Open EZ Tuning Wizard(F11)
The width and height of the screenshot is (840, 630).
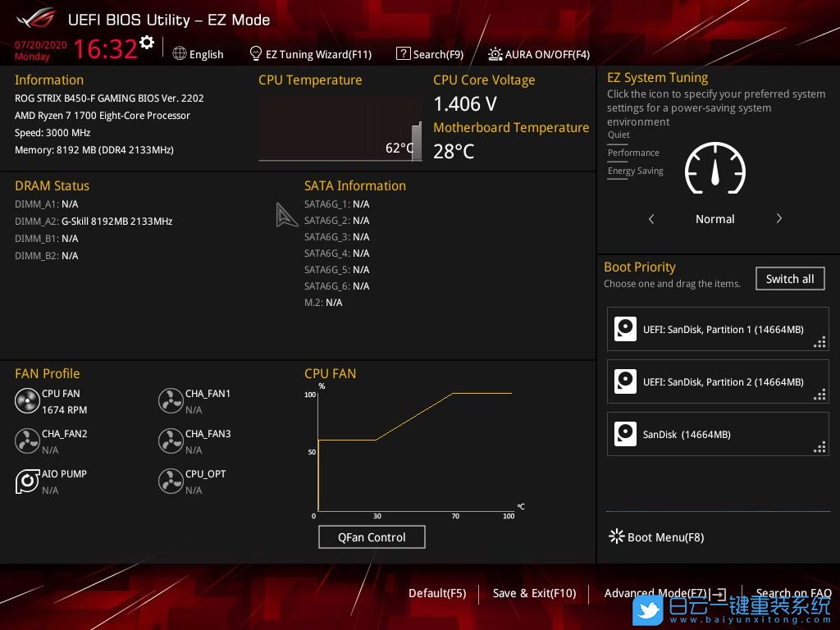310,54
